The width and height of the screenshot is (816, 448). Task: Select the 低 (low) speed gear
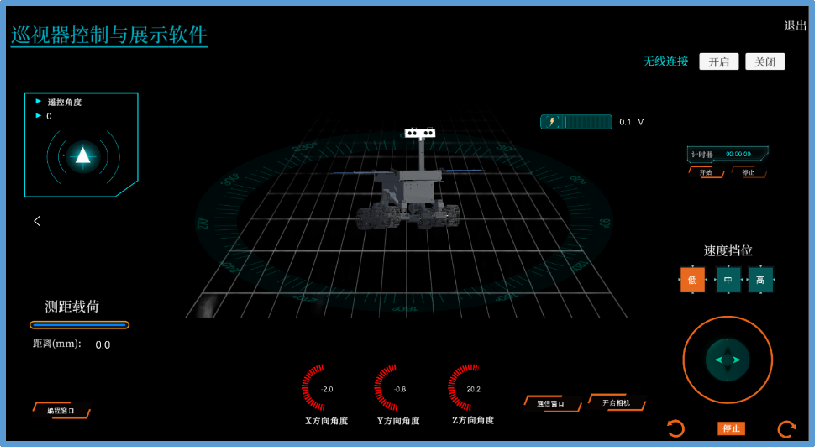click(692, 280)
